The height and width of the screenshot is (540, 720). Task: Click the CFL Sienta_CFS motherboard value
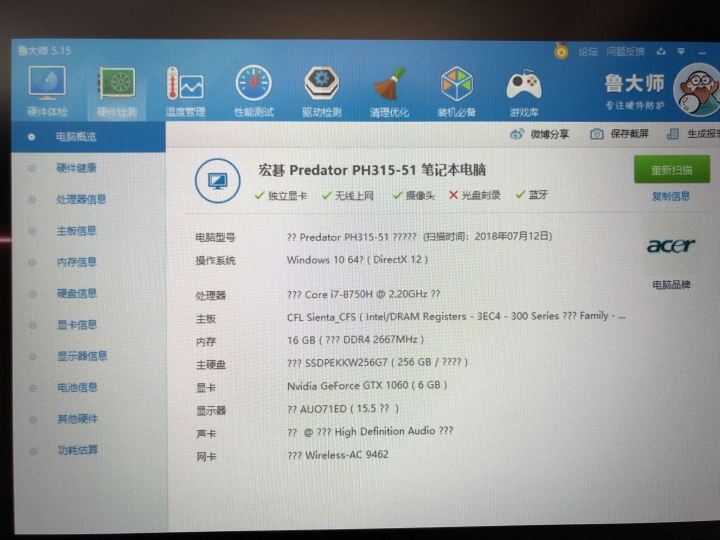point(456,316)
